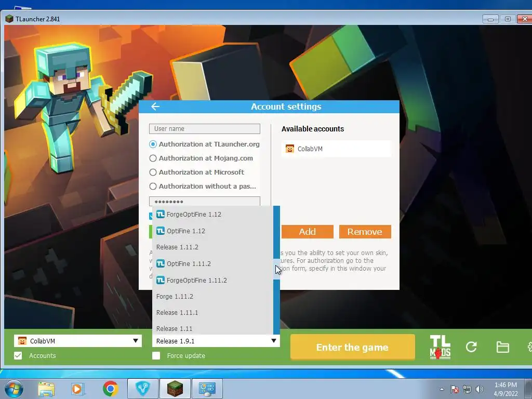
Task: Choose OptiFine 1.12 from version list
Action: 212,231
